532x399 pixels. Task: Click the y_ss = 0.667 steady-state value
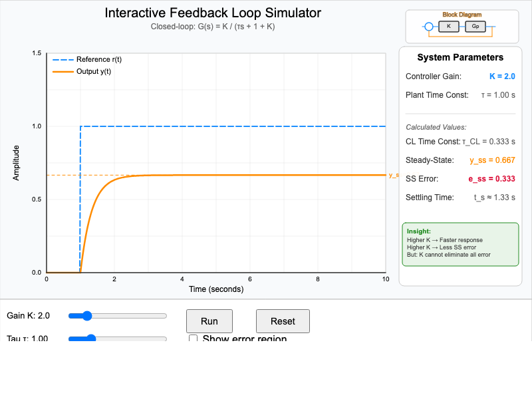(x=492, y=160)
